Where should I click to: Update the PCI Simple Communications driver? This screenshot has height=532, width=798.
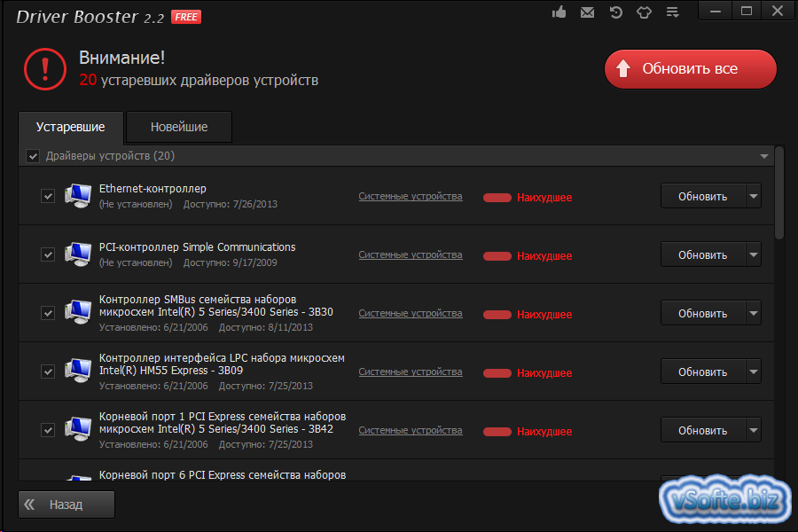pyautogui.click(x=703, y=254)
